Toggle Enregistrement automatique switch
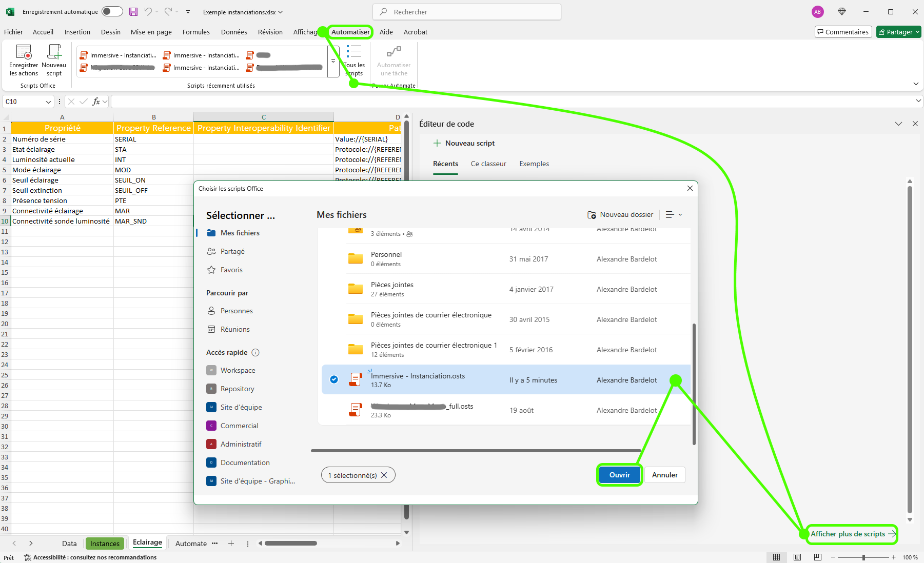The height and width of the screenshot is (563, 924). pyautogui.click(x=112, y=12)
